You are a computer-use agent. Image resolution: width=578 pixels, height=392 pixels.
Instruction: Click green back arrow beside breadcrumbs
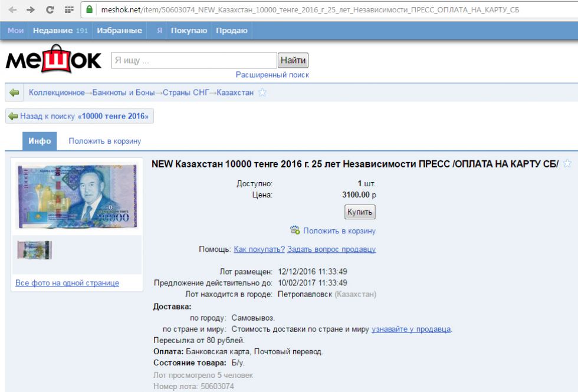[14, 93]
